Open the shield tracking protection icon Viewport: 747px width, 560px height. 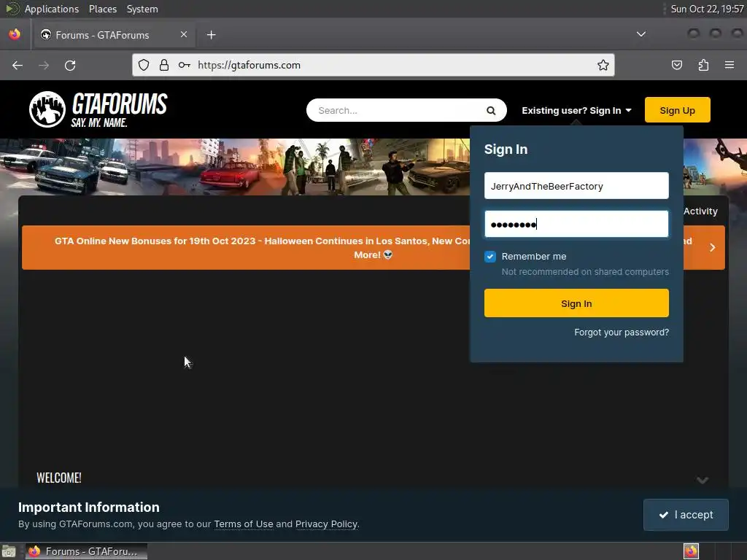pyautogui.click(x=144, y=65)
